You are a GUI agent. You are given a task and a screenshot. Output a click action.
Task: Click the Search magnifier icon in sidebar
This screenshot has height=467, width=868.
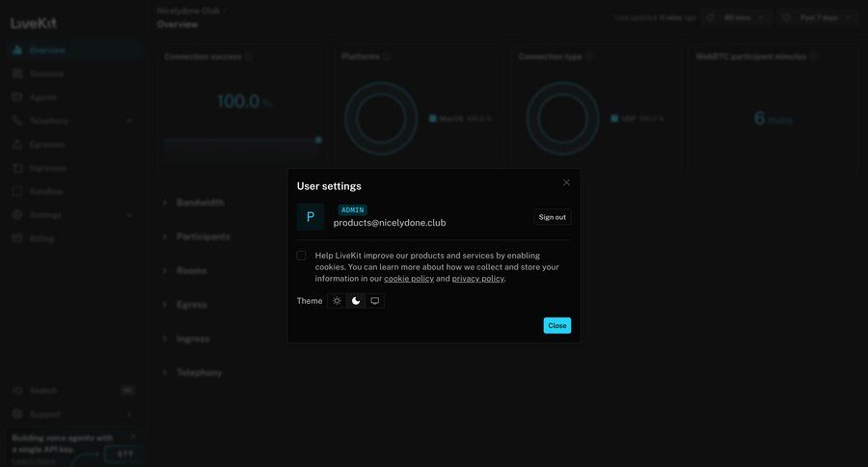[x=17, y=391]
